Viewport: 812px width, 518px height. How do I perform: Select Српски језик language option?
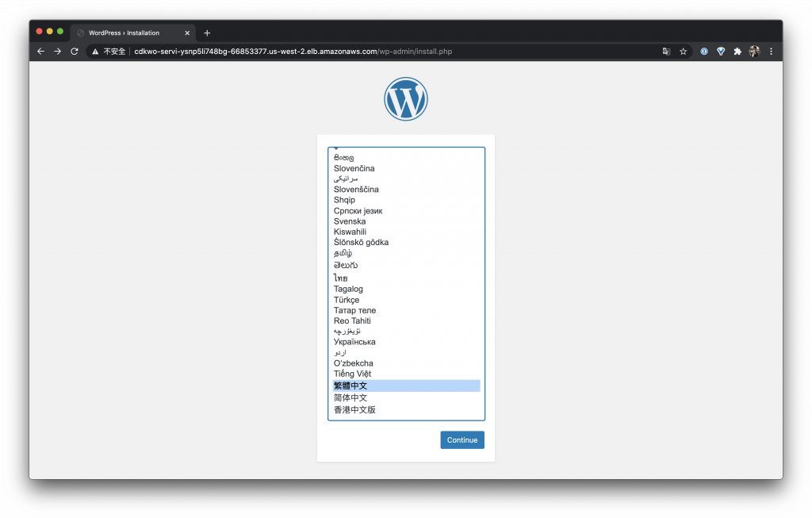coord(406,210)
